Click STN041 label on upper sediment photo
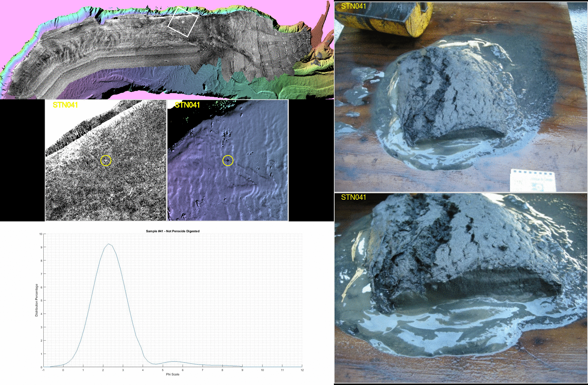Image resolution: width=588 pixels, height=385 pixels. tap(354, 6)
